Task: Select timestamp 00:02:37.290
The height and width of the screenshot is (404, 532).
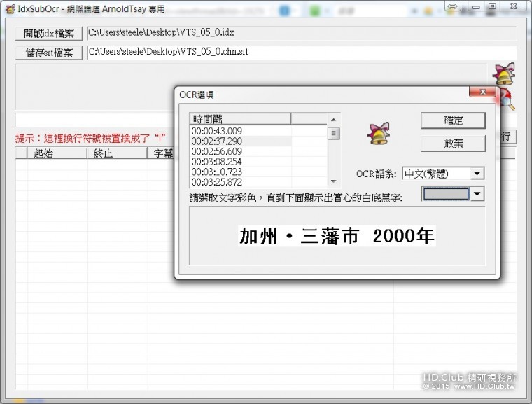Action: click(241, 141)
